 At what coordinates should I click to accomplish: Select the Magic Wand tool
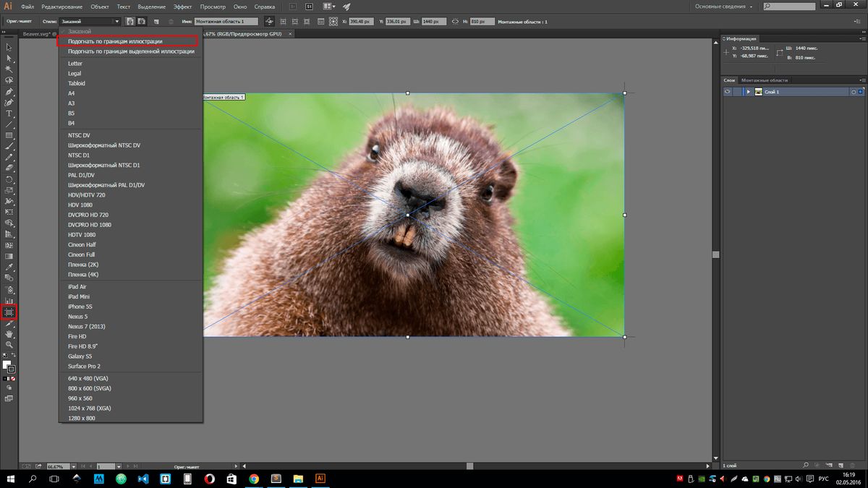pos(9,69)
